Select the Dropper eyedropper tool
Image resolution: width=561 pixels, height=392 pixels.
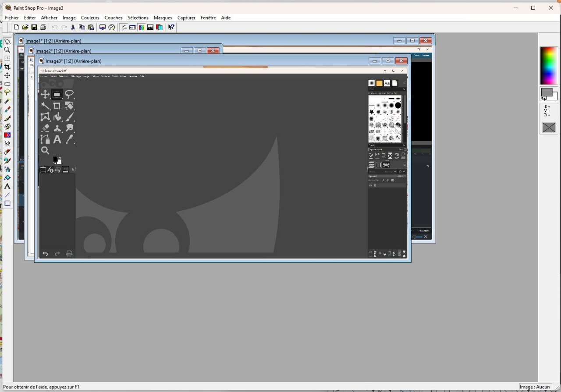pyautogui.click(x=7, y=109)
